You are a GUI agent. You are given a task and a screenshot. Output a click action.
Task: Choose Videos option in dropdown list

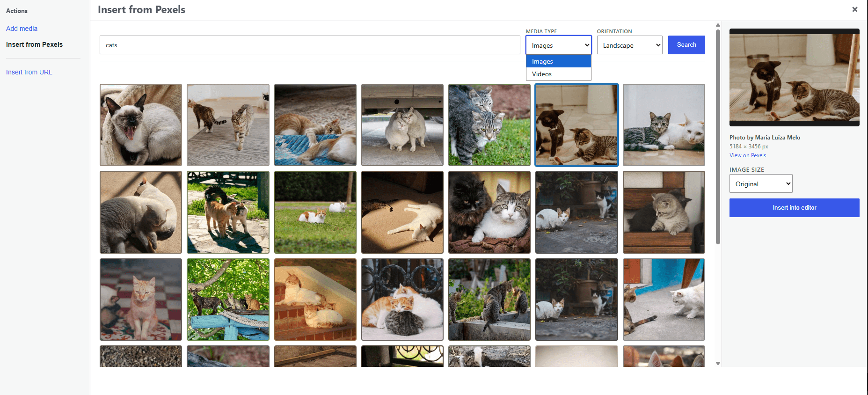pos(559,74)
